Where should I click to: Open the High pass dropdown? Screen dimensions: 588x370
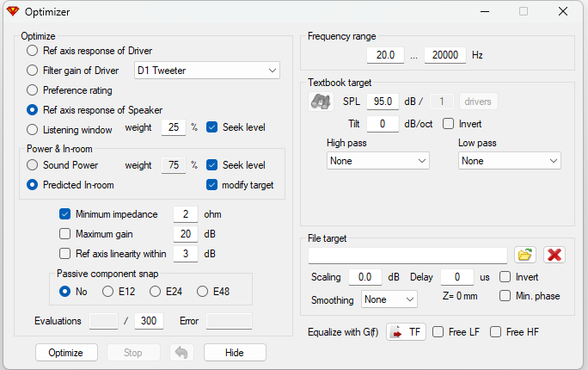[378, 161]
